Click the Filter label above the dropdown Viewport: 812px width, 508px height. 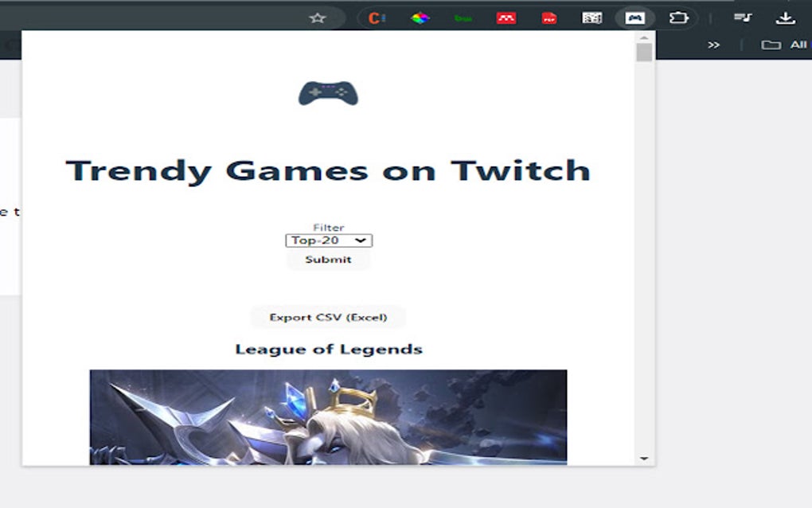tap(327, 227)
